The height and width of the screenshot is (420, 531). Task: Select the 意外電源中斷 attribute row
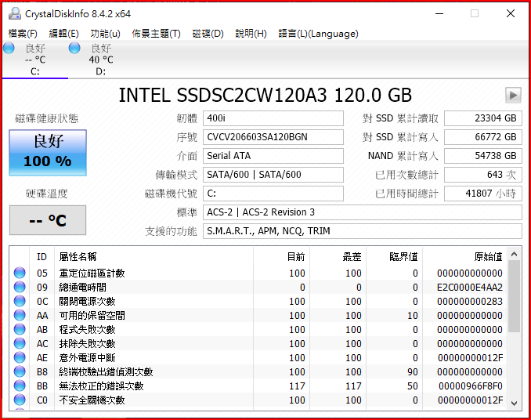pos(259,357)
